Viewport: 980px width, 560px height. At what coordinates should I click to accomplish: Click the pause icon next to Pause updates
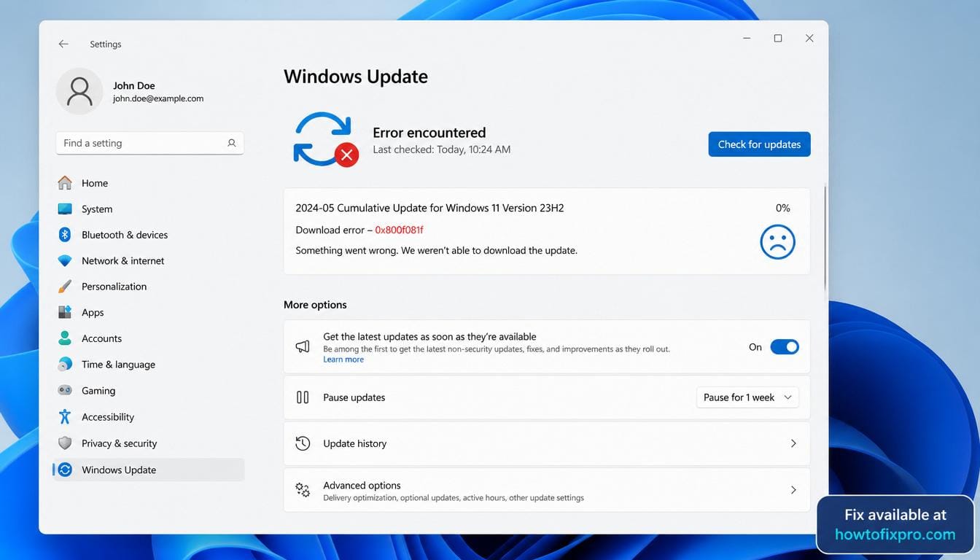(x=303, y=397)
